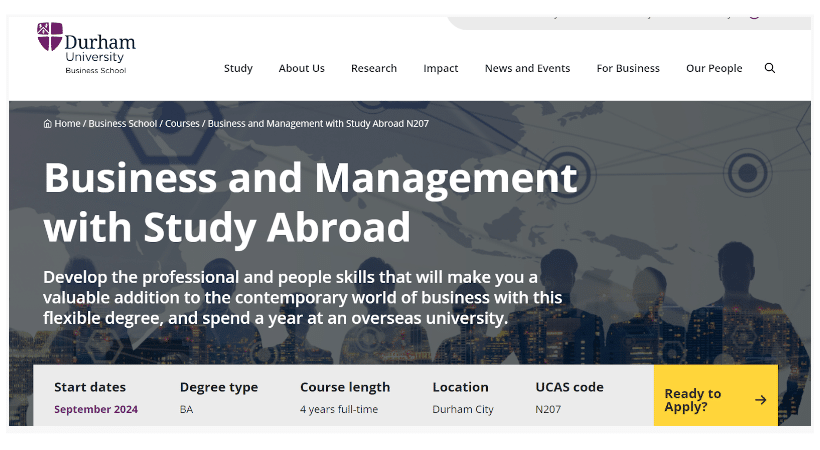Open the News and Events menu

click(527, 68)
